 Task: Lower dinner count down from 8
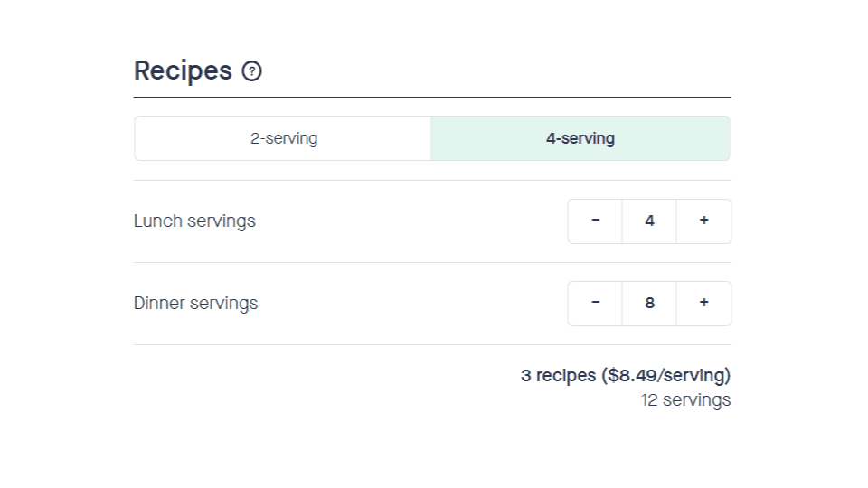click(x=595, y=304)
